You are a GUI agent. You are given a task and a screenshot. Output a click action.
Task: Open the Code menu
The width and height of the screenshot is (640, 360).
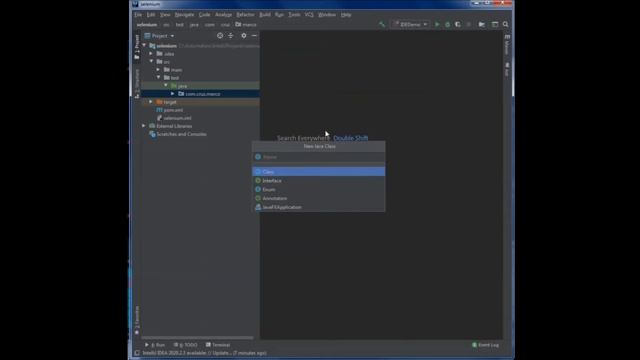tap(204, 15)
